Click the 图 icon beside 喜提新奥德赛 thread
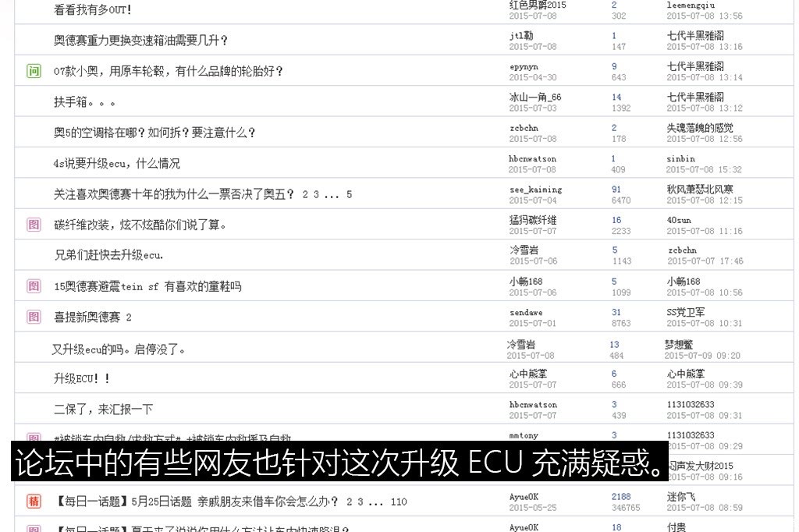 (34, 317)
